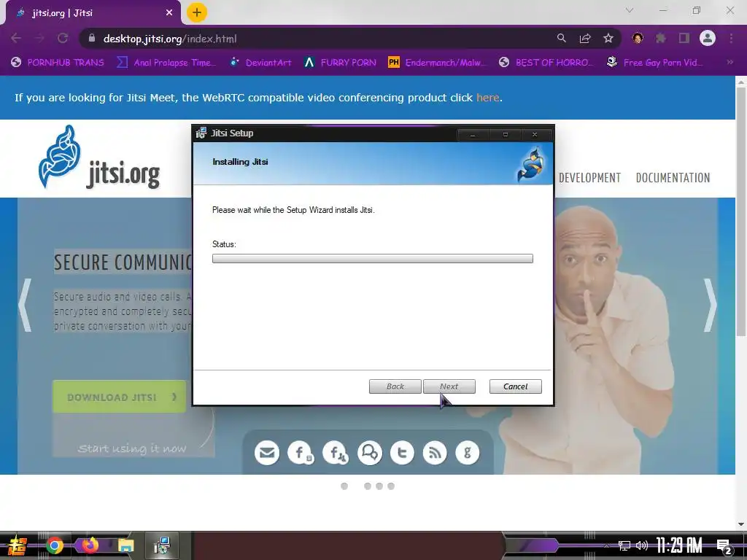Open the notification center icon
This screenshot has height=560, width=747.
point(724,546)
